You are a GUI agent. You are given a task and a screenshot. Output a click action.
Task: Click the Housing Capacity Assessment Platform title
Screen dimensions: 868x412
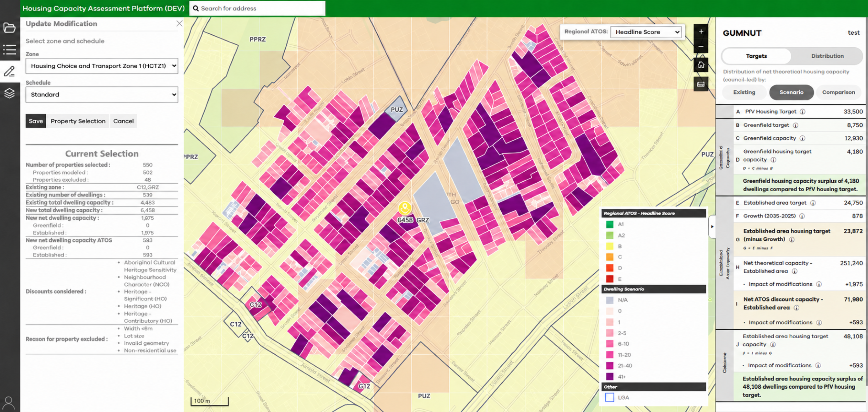click(x=103, y=8)
